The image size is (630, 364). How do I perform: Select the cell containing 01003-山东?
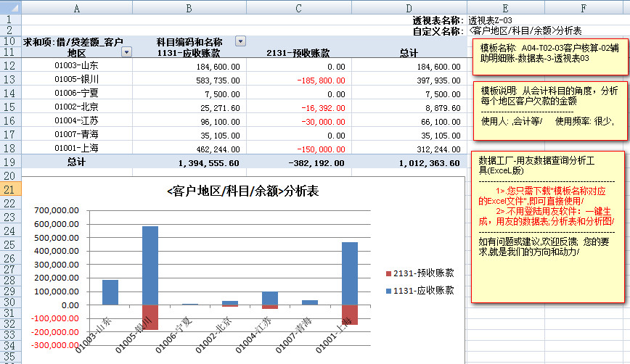click(x=77, y=67)
